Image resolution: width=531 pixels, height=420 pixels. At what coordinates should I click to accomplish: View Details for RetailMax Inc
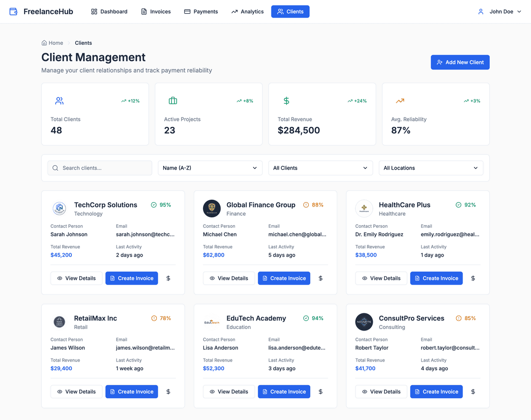77,392
